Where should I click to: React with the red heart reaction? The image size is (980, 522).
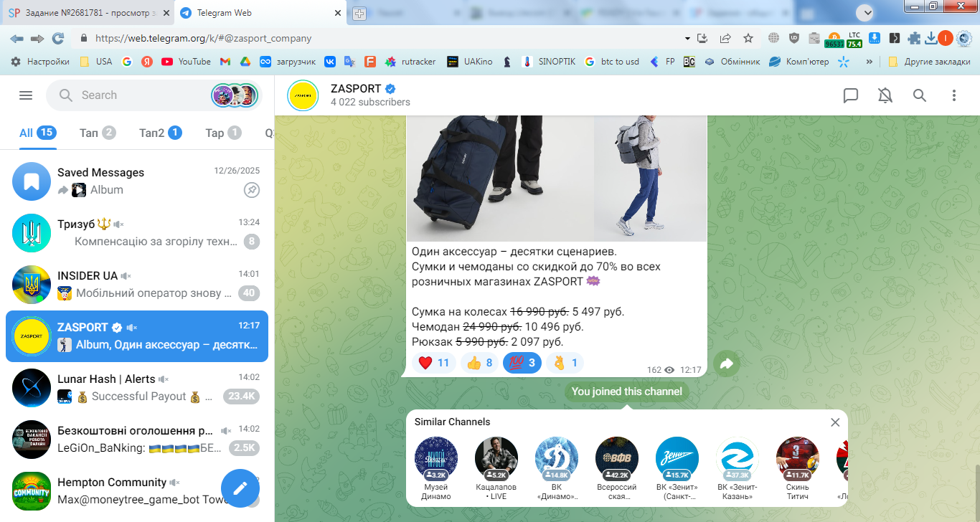tap(434, 363)
